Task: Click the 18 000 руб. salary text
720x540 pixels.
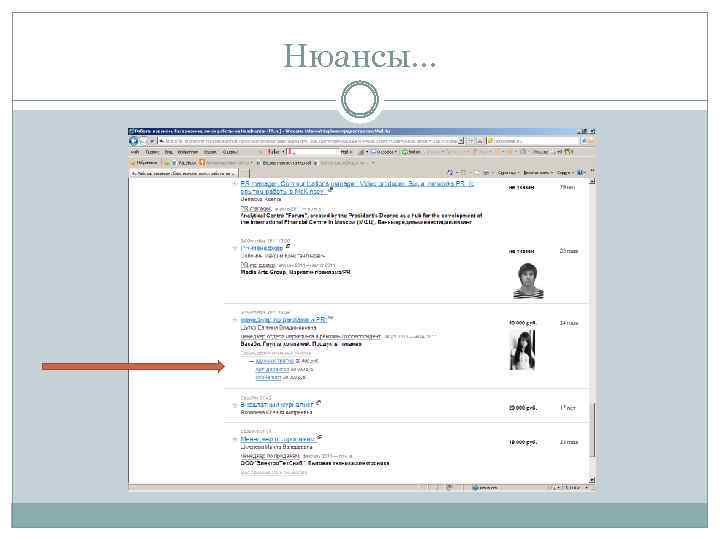Action: tap(523, 443)
